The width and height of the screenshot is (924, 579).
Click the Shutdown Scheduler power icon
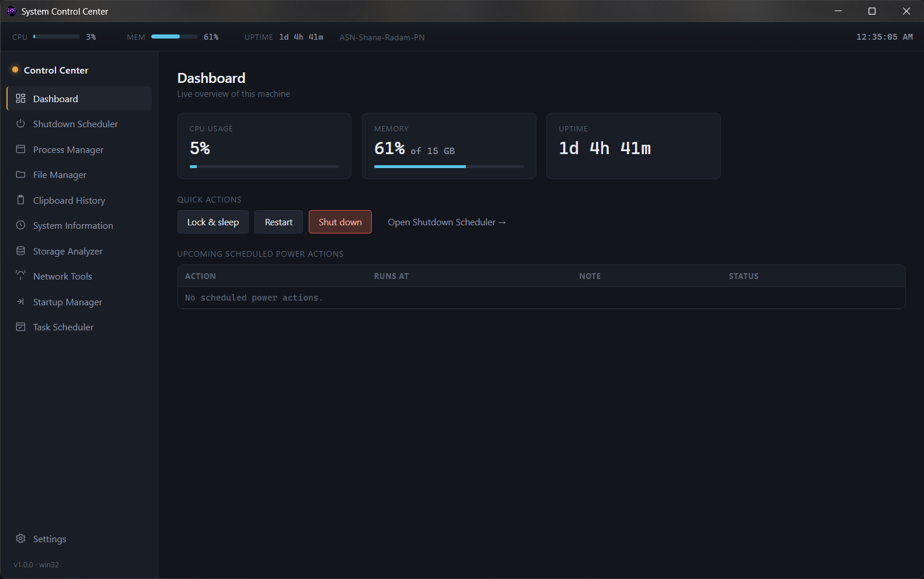pyautogui.click(x=20, y=124)
